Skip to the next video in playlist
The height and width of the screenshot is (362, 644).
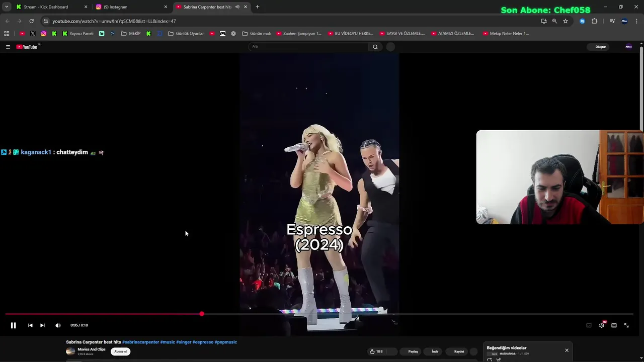click(x=42, y=325)
